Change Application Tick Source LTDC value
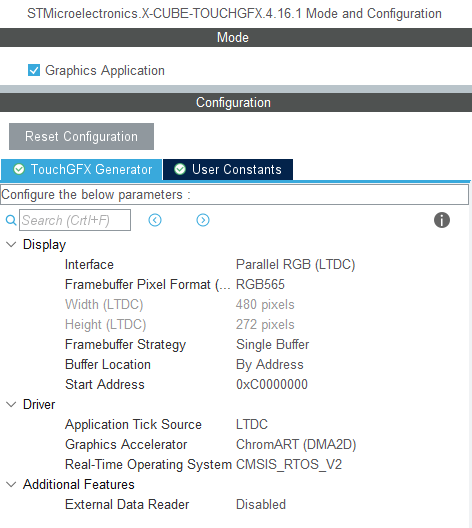 [252, 425]
